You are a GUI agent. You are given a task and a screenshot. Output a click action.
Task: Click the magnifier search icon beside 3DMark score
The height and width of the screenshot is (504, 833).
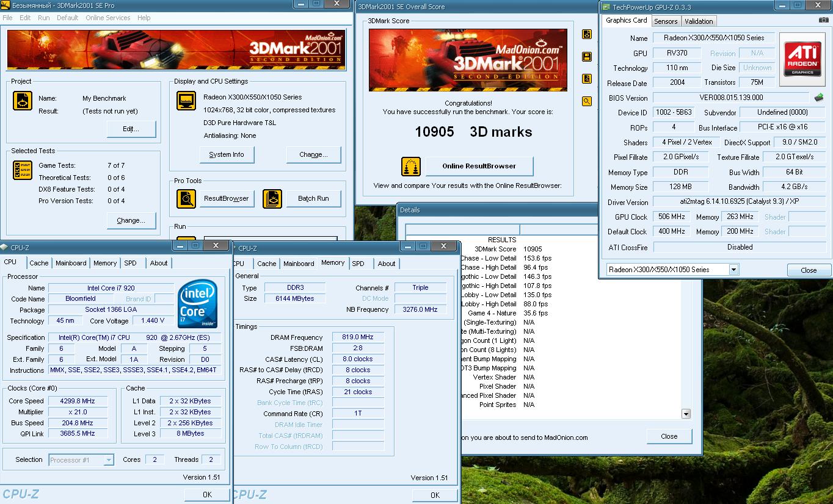587,101
